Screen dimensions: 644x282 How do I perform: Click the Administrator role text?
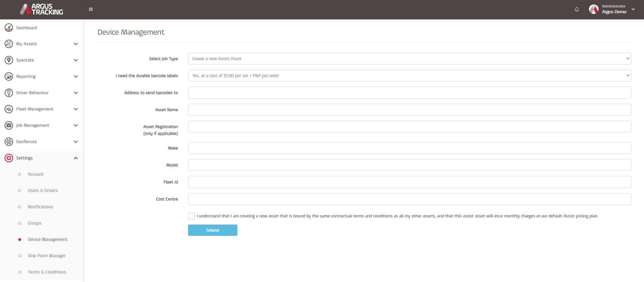click(x=614, y=6)
